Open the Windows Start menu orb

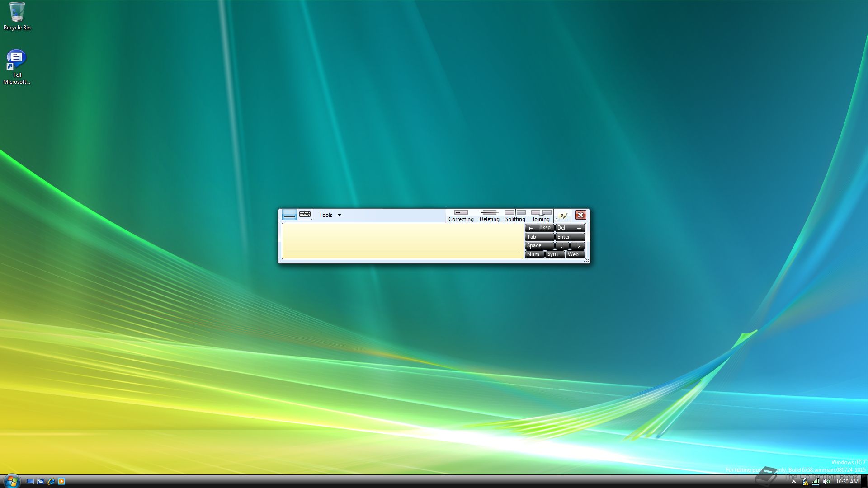pyautogui.click(x=12, y=481)
